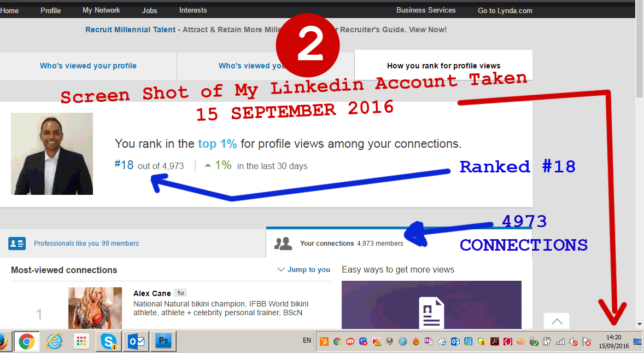
Task: Click the cloud sync tray icon
Action: (442, 342)
